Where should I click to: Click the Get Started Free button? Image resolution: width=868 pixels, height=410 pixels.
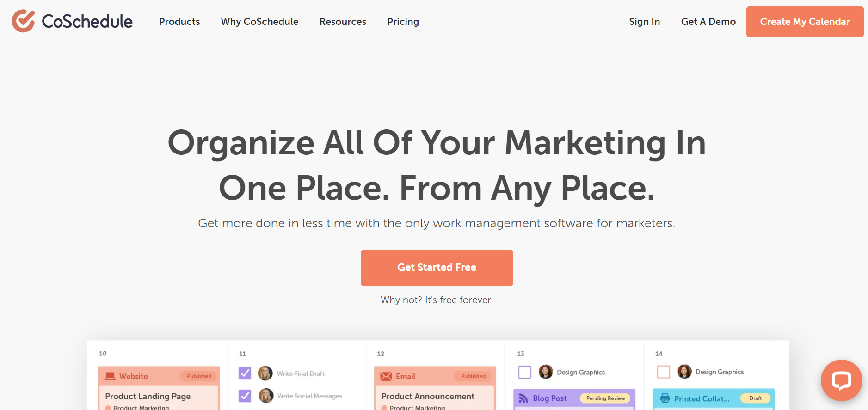click(x=437, y=267)
